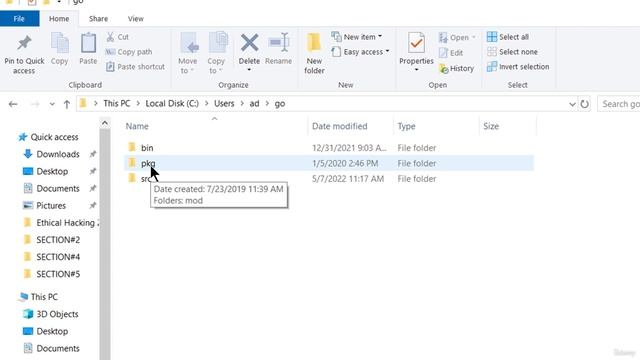Show file History
Viewport: 640px width, 360px height.
point(456,68)
